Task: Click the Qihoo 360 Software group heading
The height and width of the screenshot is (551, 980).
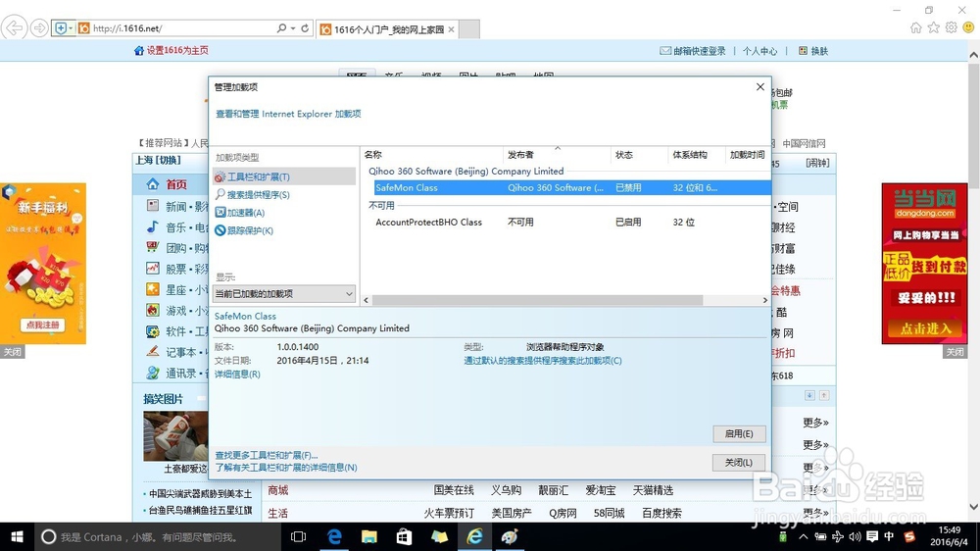Action: point(465,171)
